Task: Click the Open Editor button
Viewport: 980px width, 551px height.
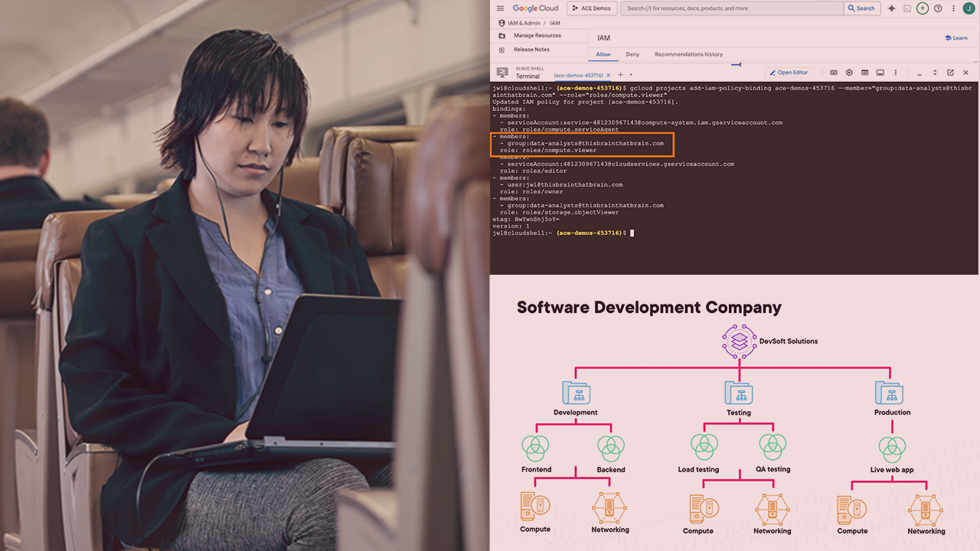Action: (x=789, y=73)
